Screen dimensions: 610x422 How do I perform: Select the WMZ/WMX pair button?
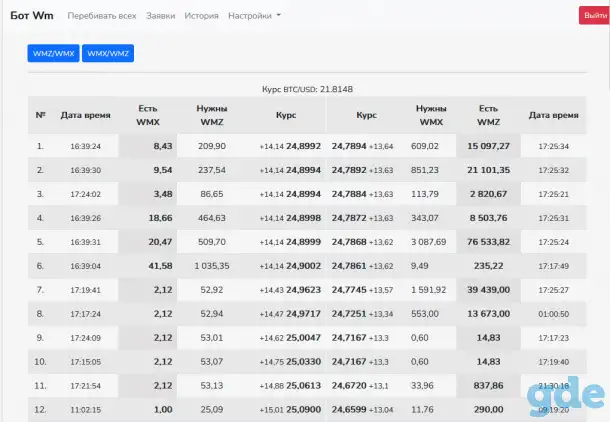[x=53, y=53]
